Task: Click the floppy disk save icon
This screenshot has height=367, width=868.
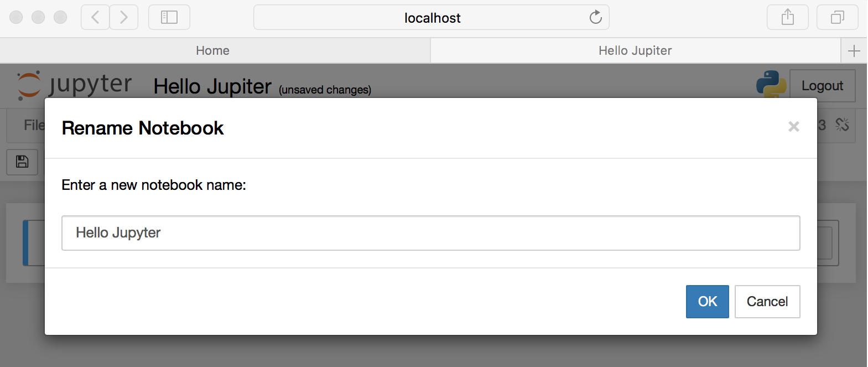Action: coord(22,162)
